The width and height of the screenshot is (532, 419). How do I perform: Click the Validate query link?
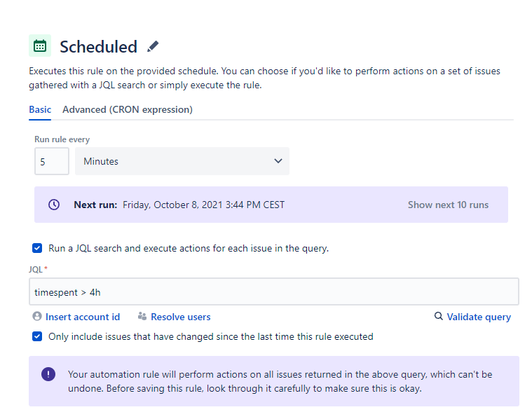[479, 317]
